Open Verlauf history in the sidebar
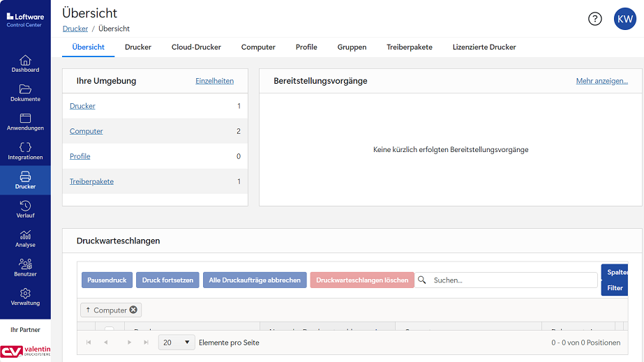This screenshot has height=362, width=644. [25, 209]
